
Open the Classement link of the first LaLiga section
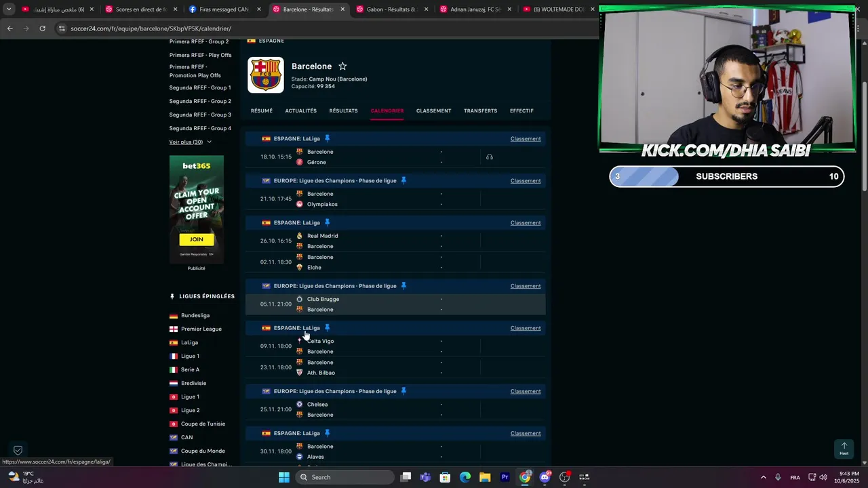click(x=526, y=138)
